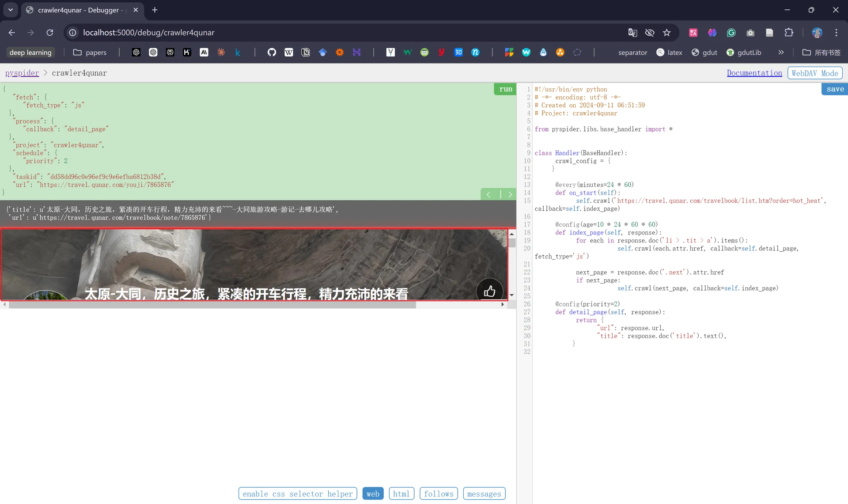848x504 pixels.
Task: Open GitHub bookmark icon
Action: point(272,53)
